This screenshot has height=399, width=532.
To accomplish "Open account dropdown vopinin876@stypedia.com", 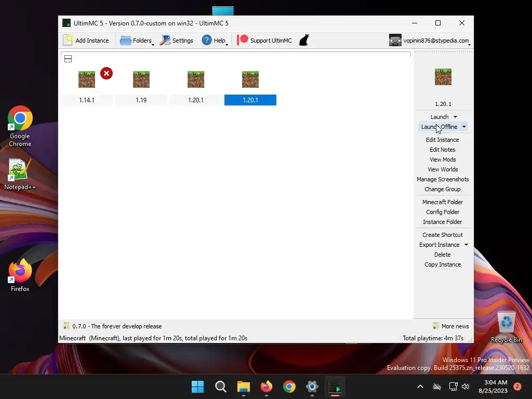I will click(x=430, y=41).
